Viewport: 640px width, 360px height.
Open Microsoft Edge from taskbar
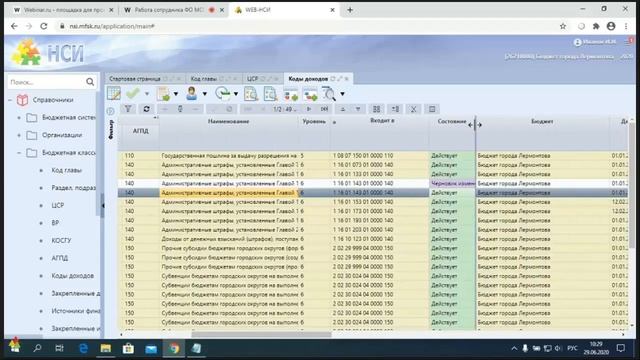(83, 348)
